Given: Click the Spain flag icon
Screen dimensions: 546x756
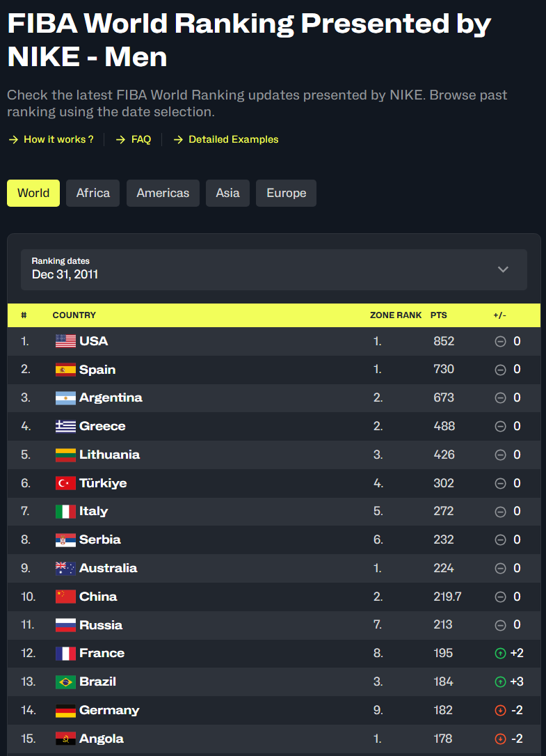Looking at the screenshot, I should pos(65,370).
